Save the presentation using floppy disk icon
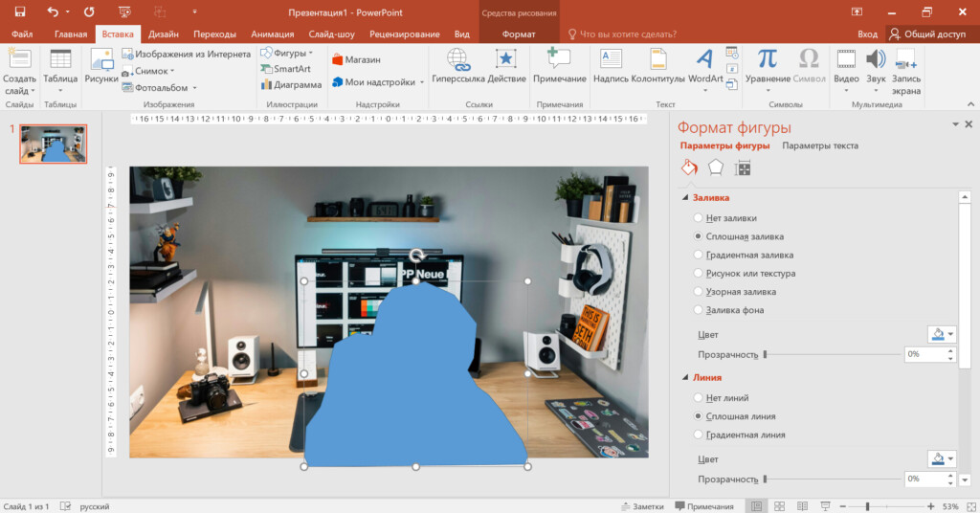 click(19, 11)
